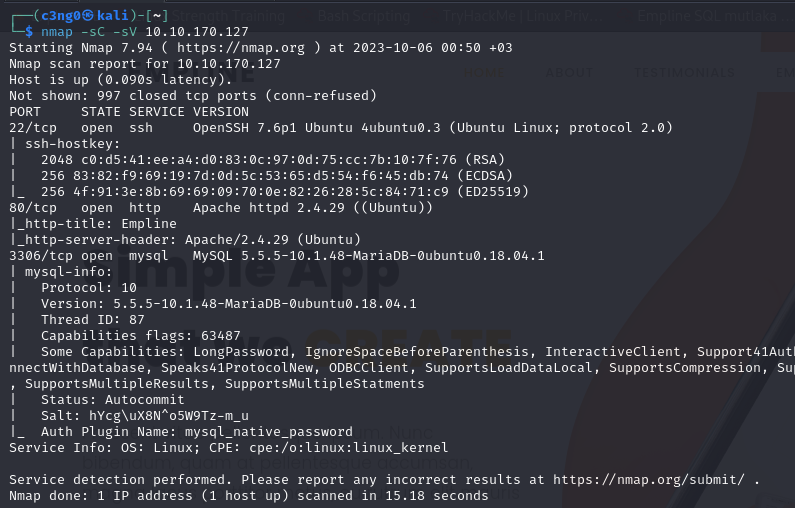Click the mysql_native_password plugin name

(x=268, y=431)
